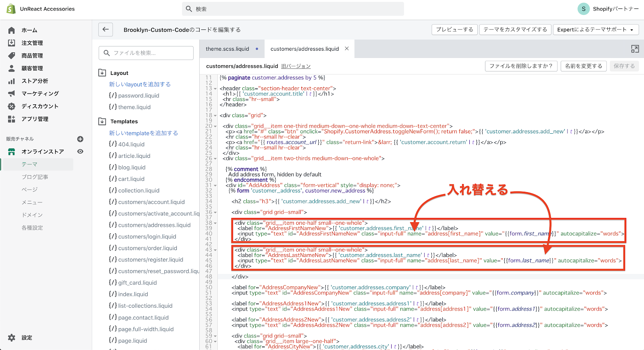Image resolution: width=644 pixels, height=350 pixels.
Task: Expand the code editor to fullscreen
Action: point(635,49)
